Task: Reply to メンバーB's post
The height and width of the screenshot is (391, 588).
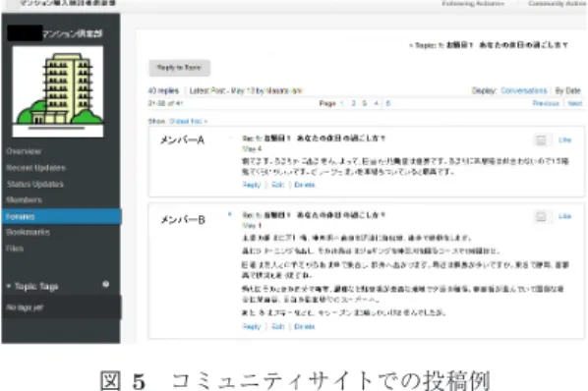Action: [252, 326]
